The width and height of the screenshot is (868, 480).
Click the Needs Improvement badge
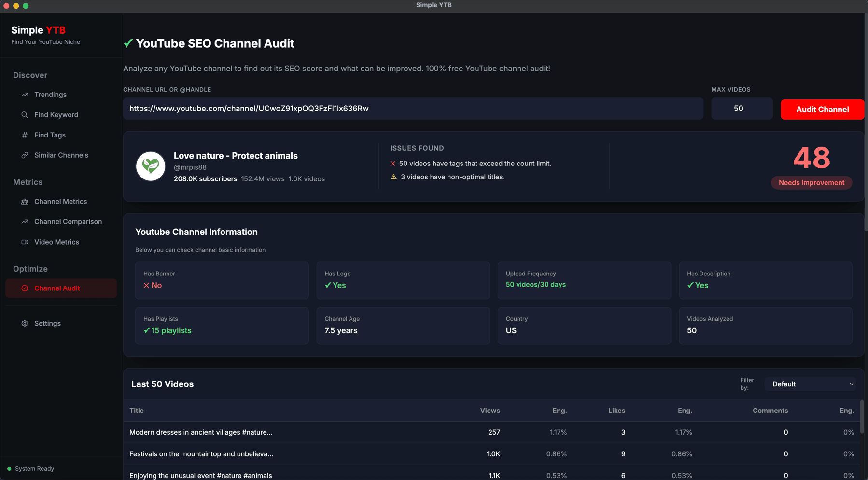(x=811, y=182)
